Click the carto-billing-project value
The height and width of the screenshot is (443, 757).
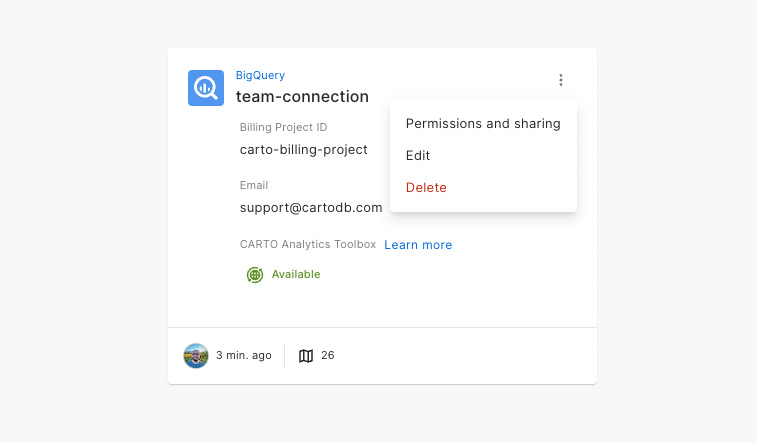304,150
